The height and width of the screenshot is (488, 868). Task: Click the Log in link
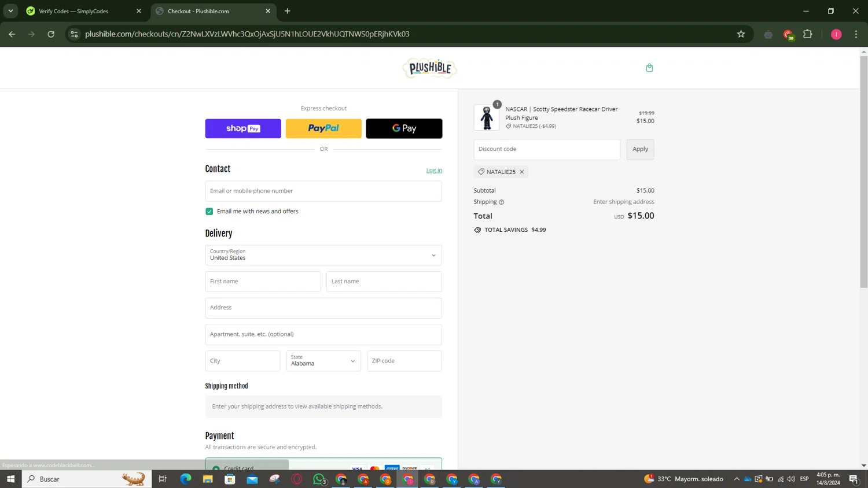pos(434,170)
